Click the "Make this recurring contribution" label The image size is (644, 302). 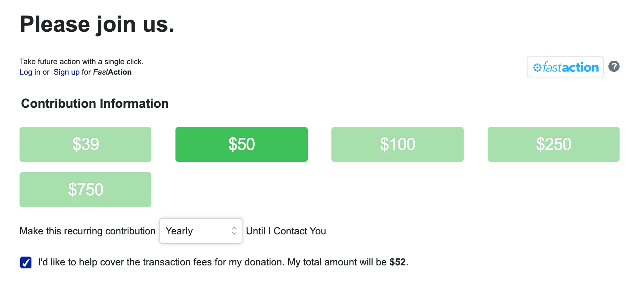[x=87, y=231]
